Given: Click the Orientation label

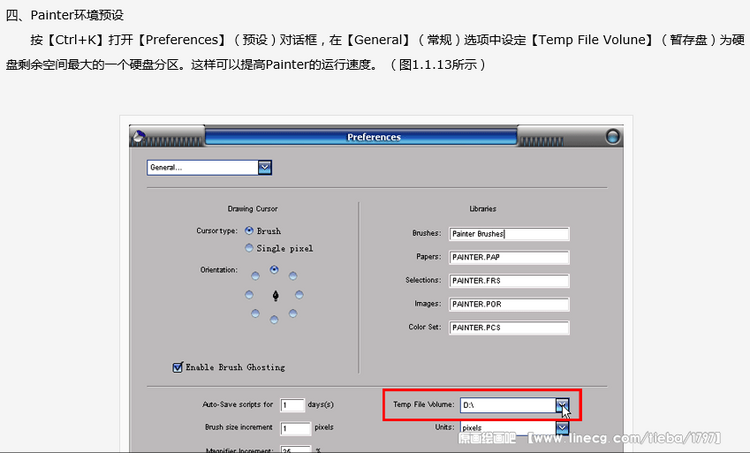Looking at the screenshot, I should [219, 270].
